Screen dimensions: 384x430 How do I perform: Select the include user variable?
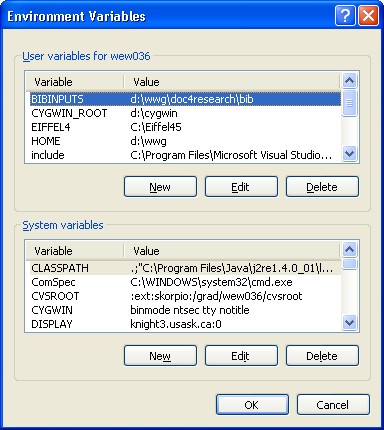pyautogui.click(x=185, y=155)
